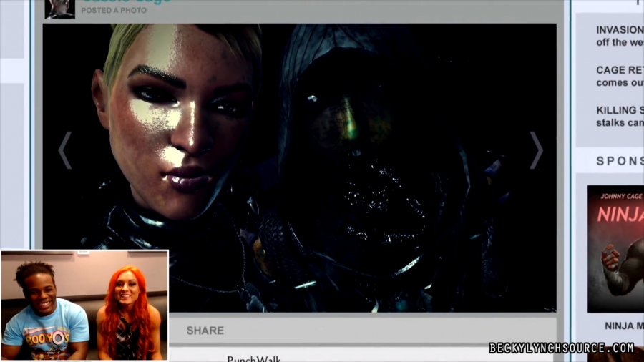Read the INVASION news headline
Viewport: 644px width, 362px height.
pos(620,36)
